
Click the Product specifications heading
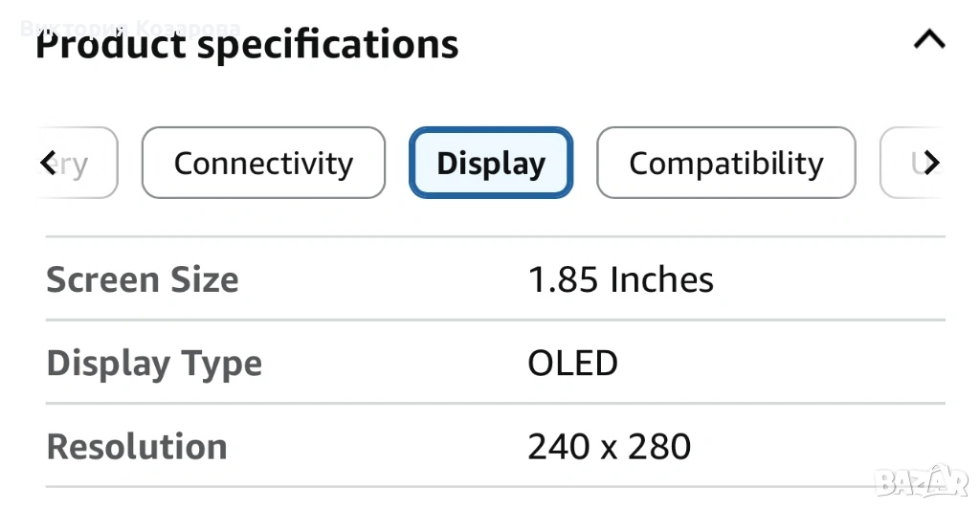pos(247,45)
